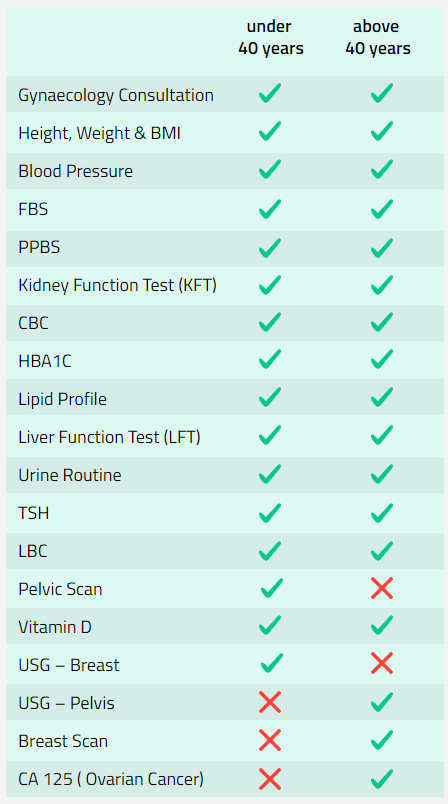
Task: Select the 'under 40 years' column header
Action: point(271,37)
